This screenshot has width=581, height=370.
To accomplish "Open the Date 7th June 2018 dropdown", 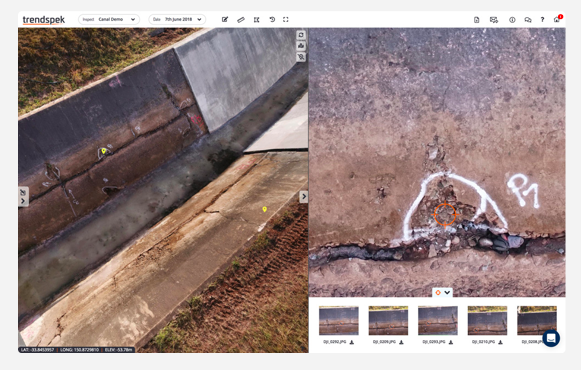I will click(177, 19).
